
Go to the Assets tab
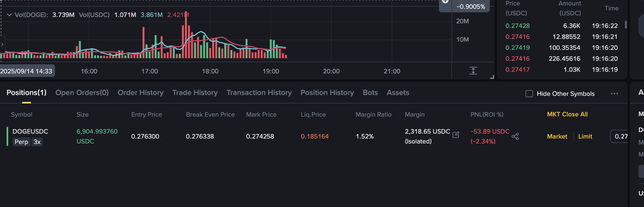(398, 93)
